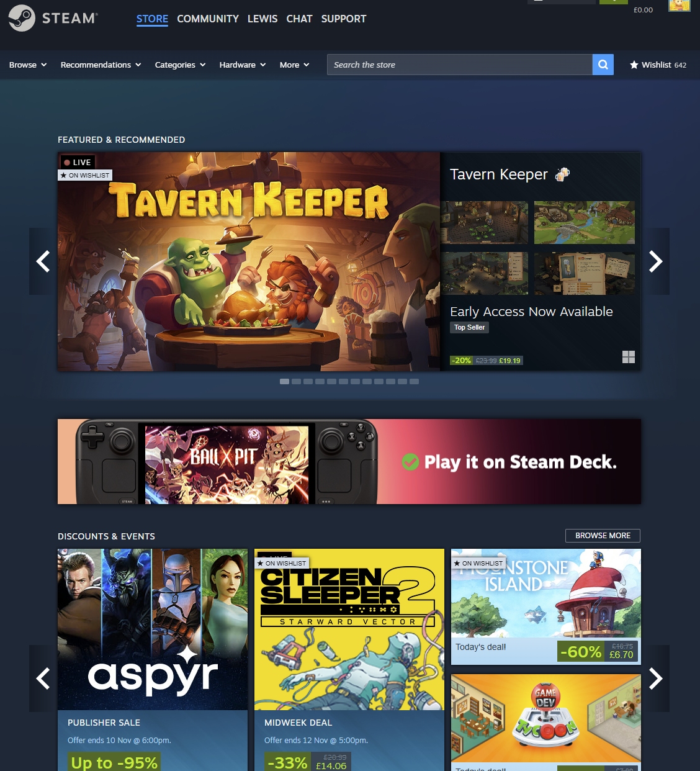Open the Play it on Steam Deck banner
Image resolution: width=700 pixels, height=771 pixels.
(349, 461)
